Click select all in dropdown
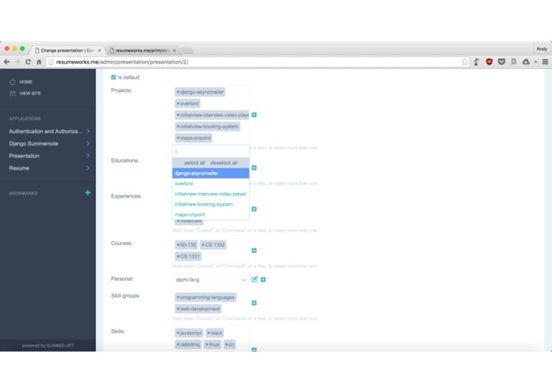The image size is (552, 392). pyautogui.click(x=195, y=163)
